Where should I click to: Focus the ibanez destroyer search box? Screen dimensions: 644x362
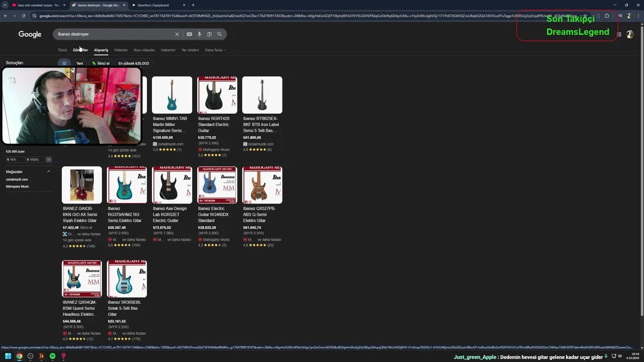pyautogui.click(x=115, y=34)
